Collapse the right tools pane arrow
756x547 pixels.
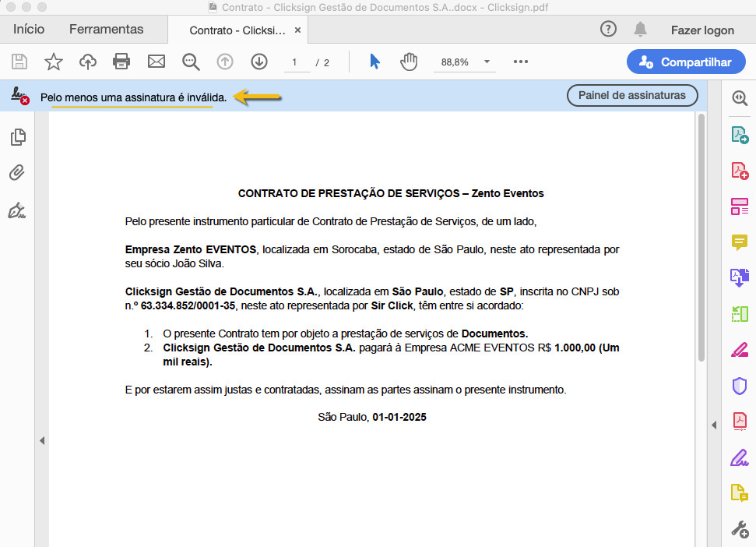pos(714,425)
